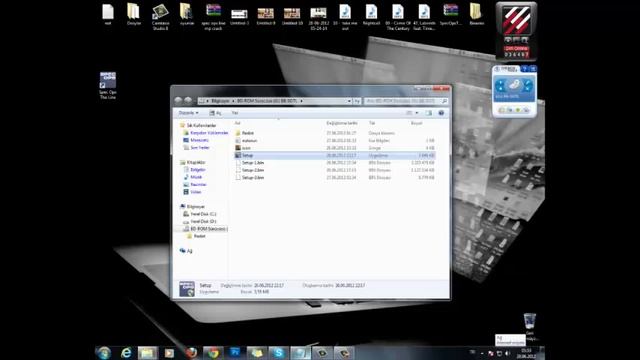This screenshot has height=360, width=640.
Task: Click the red striped desktop gadget
Action: [x=516, y=19]
